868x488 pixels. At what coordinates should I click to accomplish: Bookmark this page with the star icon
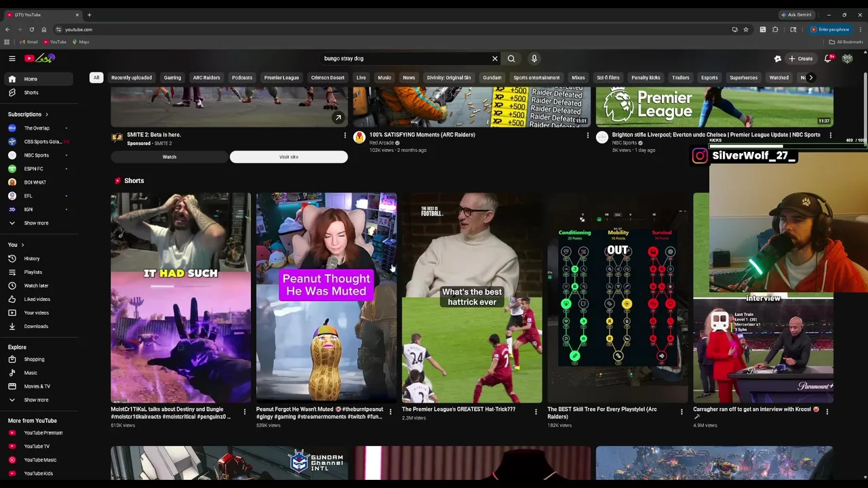click(x=745, y=29)
